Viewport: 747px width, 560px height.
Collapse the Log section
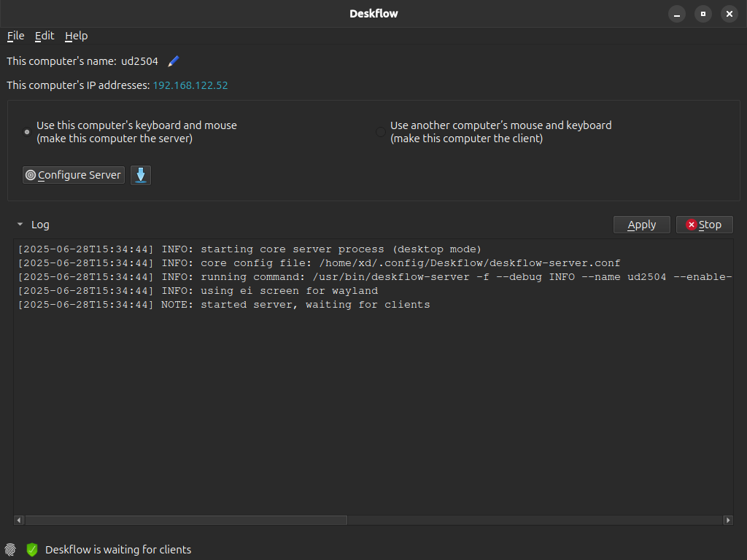click(20, 225)
